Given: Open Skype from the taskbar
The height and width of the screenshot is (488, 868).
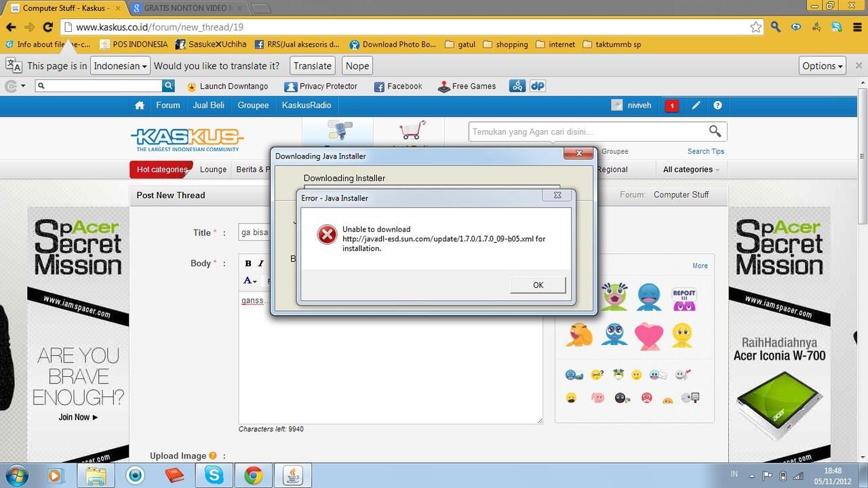Looking at the screenshot, I should [x=214, y=475].
